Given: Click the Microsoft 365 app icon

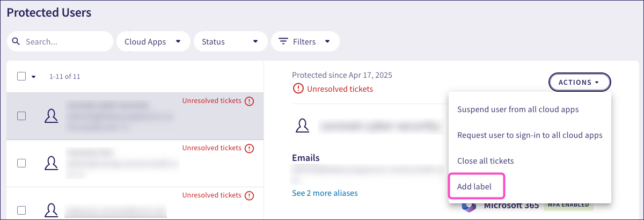Looking at the screenshot, I should 469,206.
